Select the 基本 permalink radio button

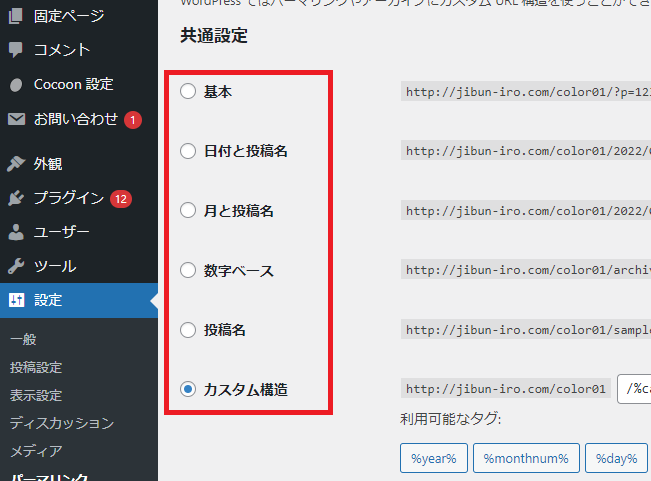point(188,91)
